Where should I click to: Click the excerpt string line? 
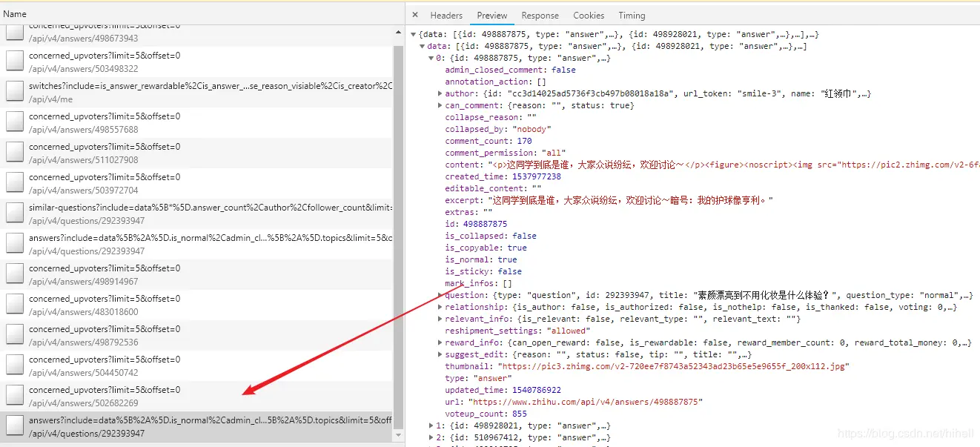pos(609,200)
